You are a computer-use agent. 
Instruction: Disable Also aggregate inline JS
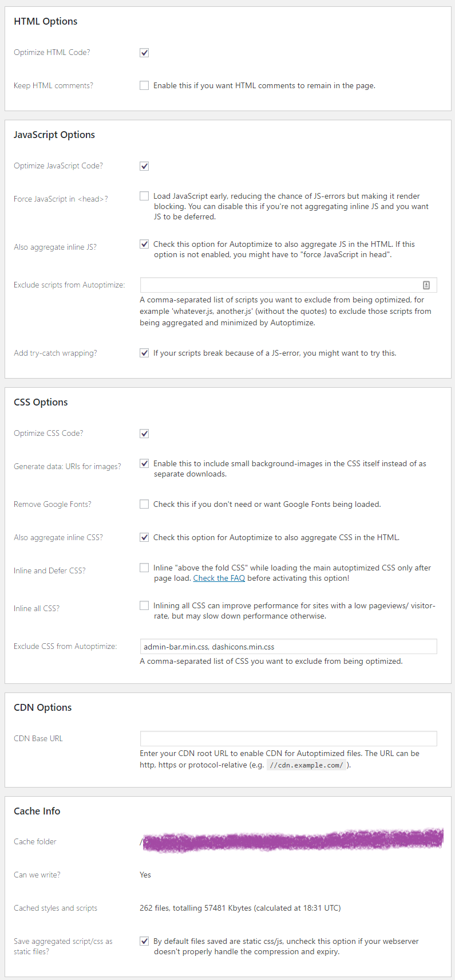click(x=144, y=244)
